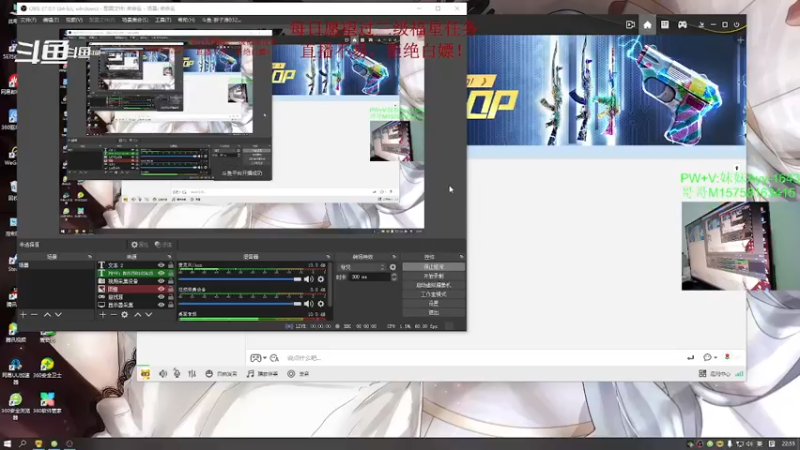800x450 pixels.
Task: Open the Edit menu in OBS
Action: pyautogui.click(x=51, y=20)
